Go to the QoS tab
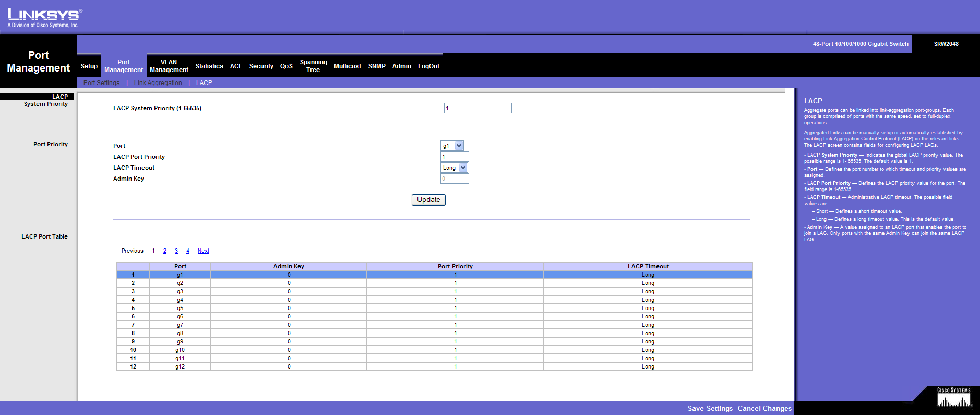This screenshot has width=980, height=415. pyautogui.click(x=286, y=66)
